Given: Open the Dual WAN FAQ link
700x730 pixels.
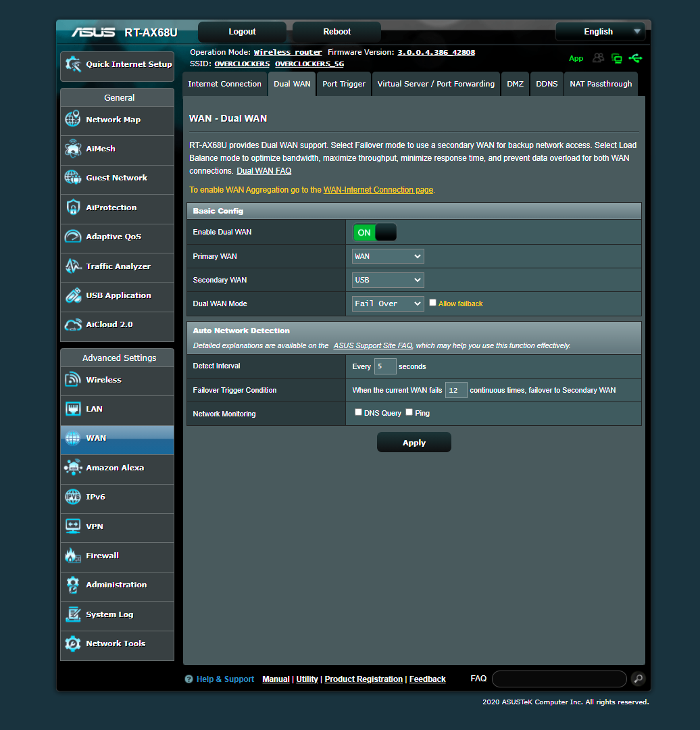Looking at the screenshot, I should (264, 171).
